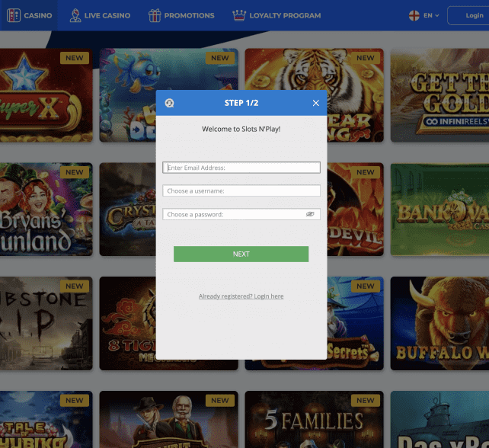Open the submarine game thumbnail

click(439, 419)
